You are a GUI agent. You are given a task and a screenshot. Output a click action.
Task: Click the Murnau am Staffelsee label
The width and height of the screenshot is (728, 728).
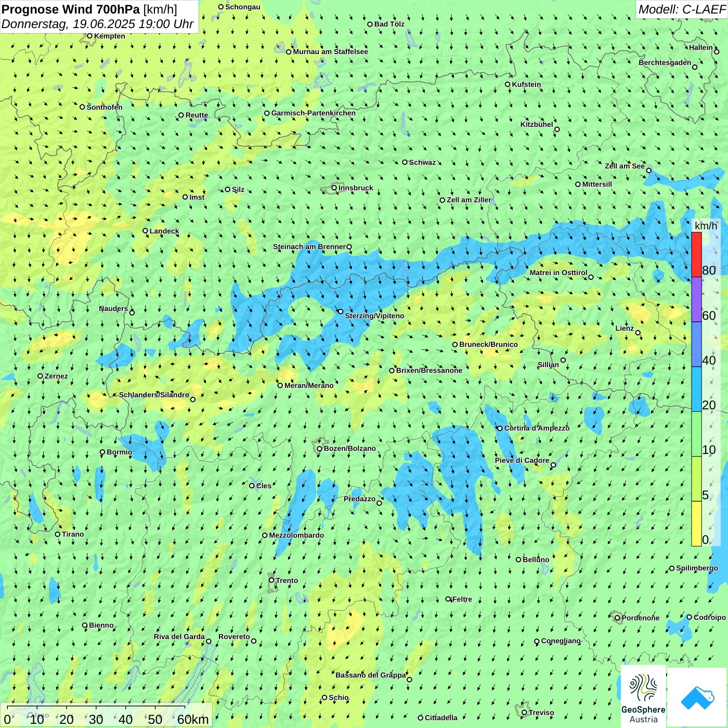(330, 51)
